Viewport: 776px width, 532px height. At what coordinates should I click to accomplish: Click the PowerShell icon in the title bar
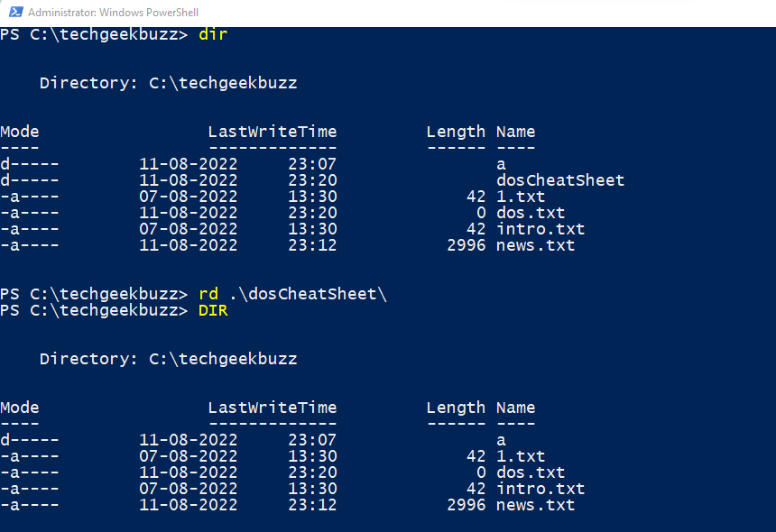[14, 13]
